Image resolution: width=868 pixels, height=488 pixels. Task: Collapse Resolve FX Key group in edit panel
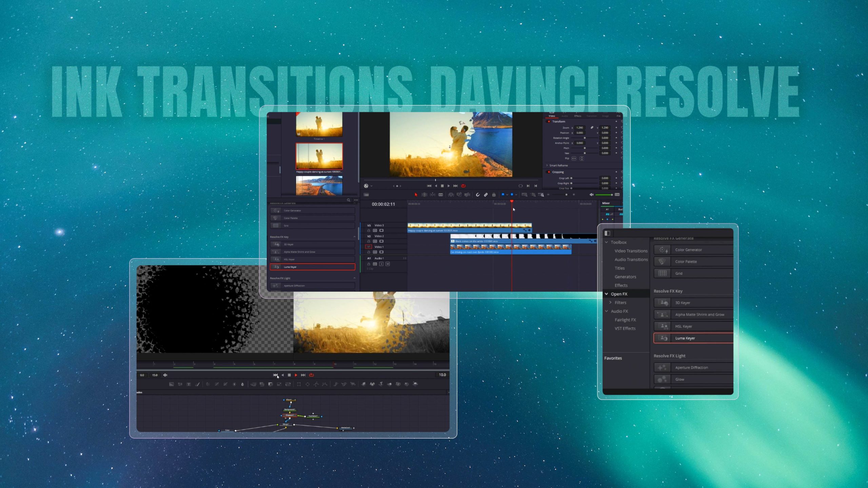pos(354,237)
